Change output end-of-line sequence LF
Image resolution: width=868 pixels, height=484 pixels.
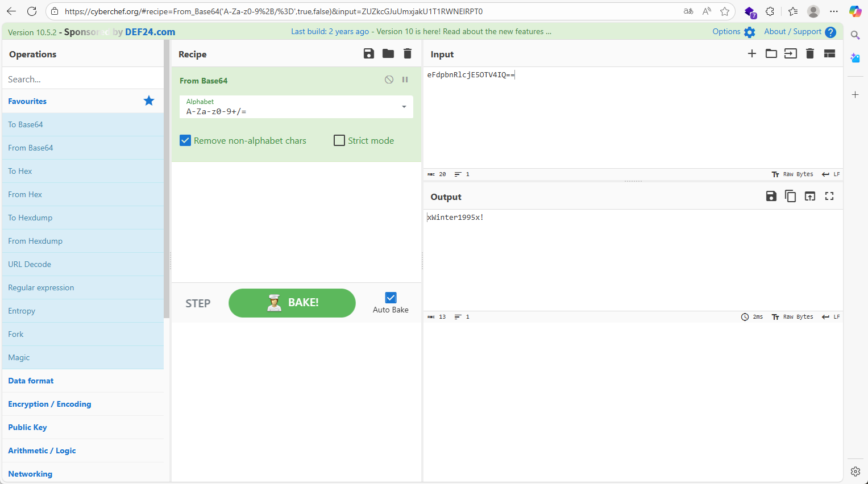(x=831, y=317)
